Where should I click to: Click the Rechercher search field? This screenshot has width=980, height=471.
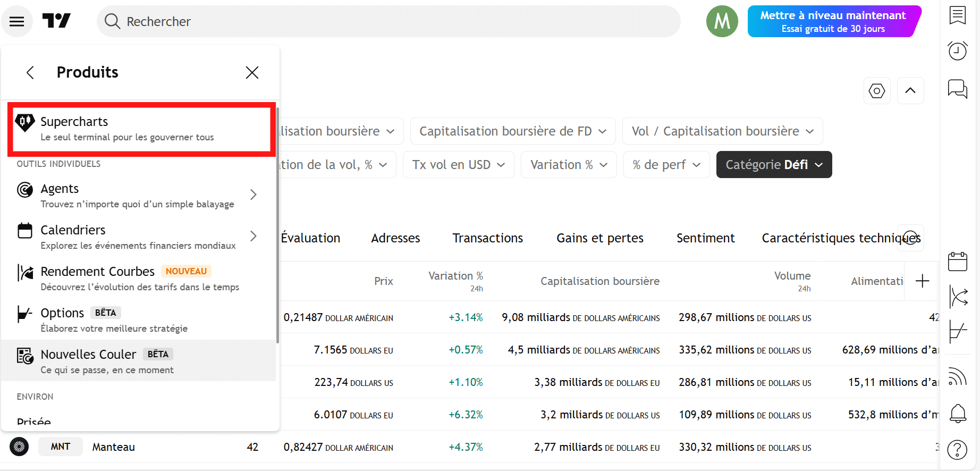[x=388, y=21]
